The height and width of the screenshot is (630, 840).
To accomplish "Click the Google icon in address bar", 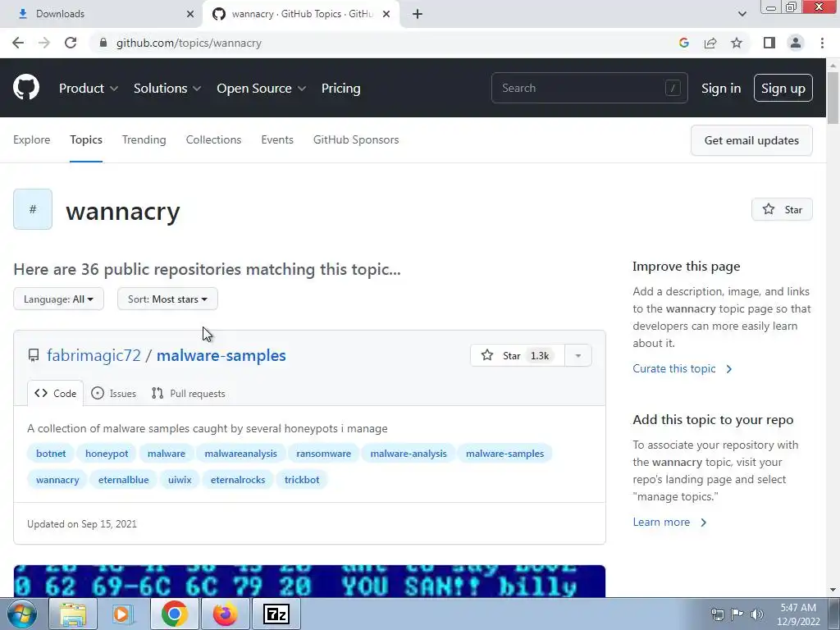I will point(683,43).
